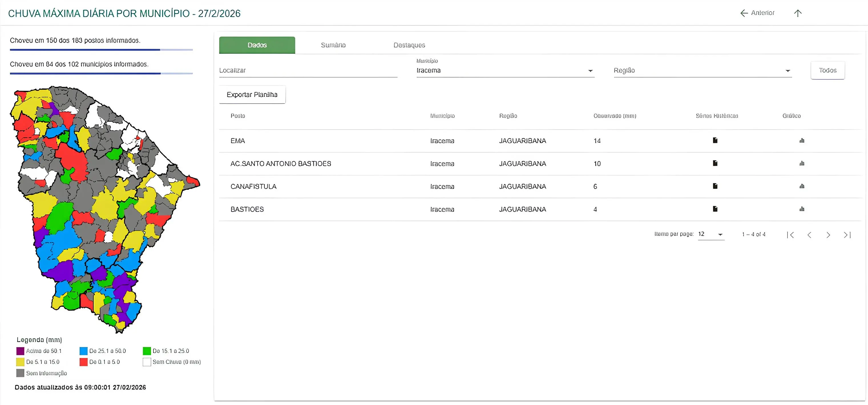Open items per page dropdown
Image resolution: width=868 pixels, height=405 pixels.
coord(711,234)
